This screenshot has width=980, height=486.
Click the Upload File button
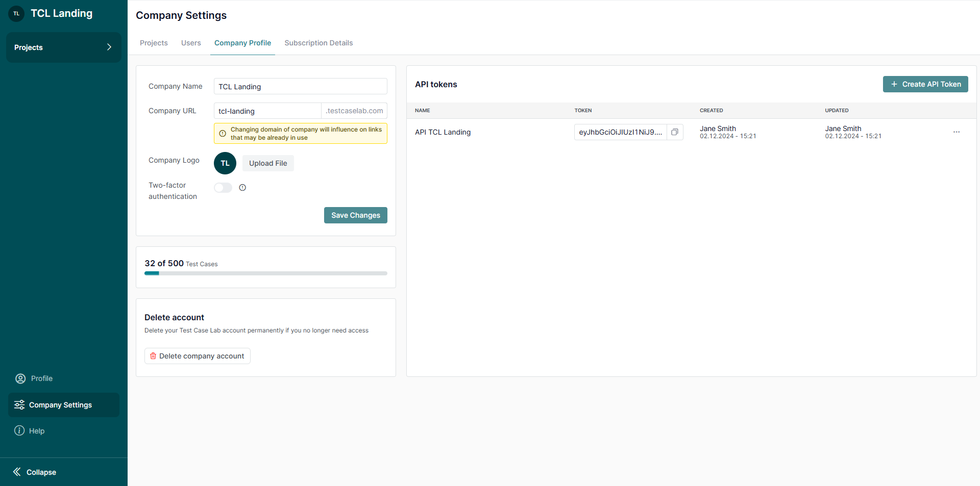click(268, 163)
